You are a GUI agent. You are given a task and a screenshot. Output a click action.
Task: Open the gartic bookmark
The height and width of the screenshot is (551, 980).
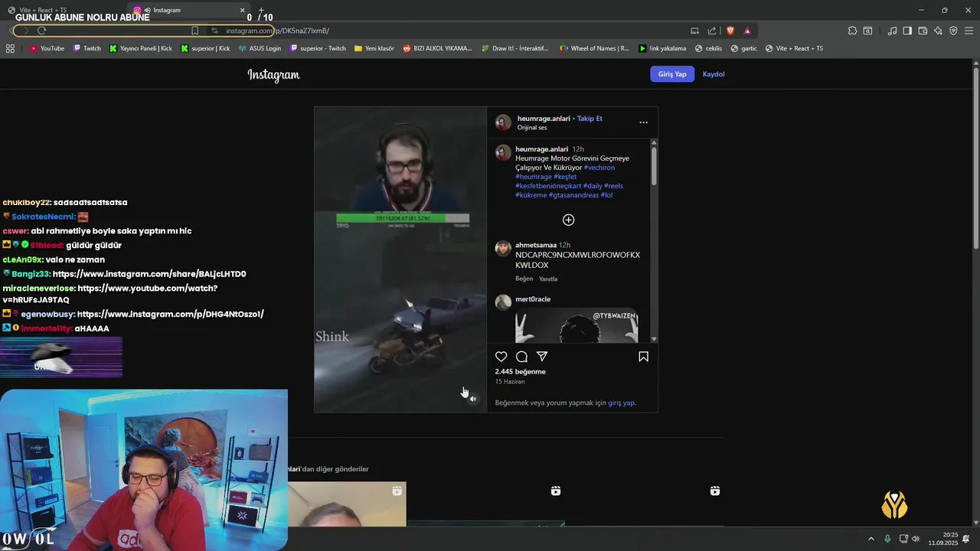point(743,48)
